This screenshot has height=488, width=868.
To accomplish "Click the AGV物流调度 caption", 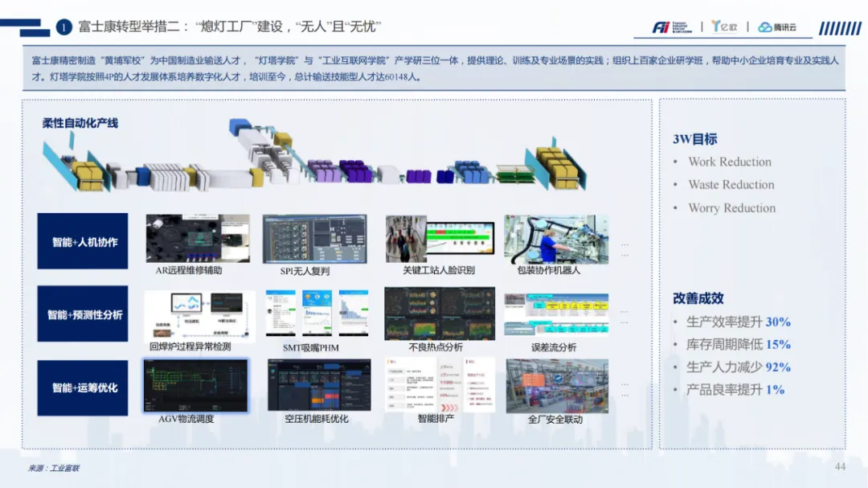I will pyautogui.click(x=186, y=419).
